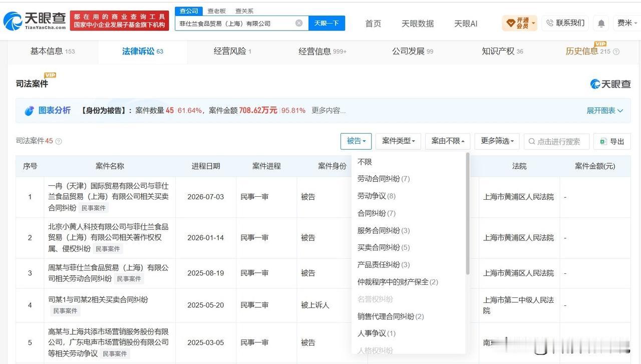Click 上海市第二中级人民法院 court cell
641x364 pixels.
[519, 305]
